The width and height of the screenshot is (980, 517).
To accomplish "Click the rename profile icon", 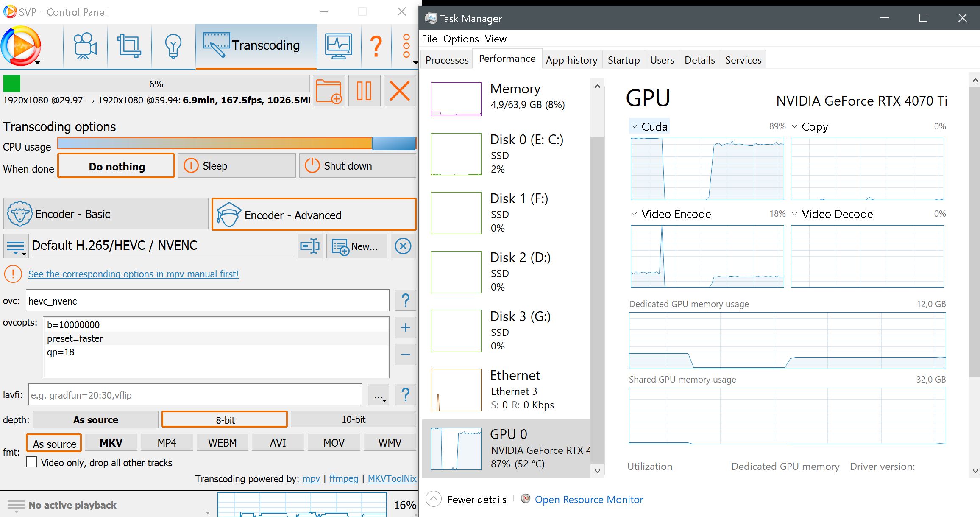I will pos(310,246).
